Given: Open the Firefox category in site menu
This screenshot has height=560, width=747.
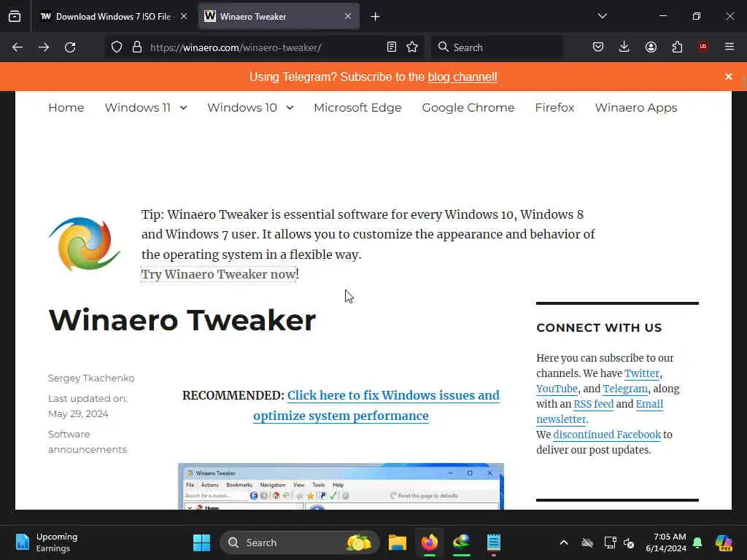Looking at the screenshot, I should point(554,108).
